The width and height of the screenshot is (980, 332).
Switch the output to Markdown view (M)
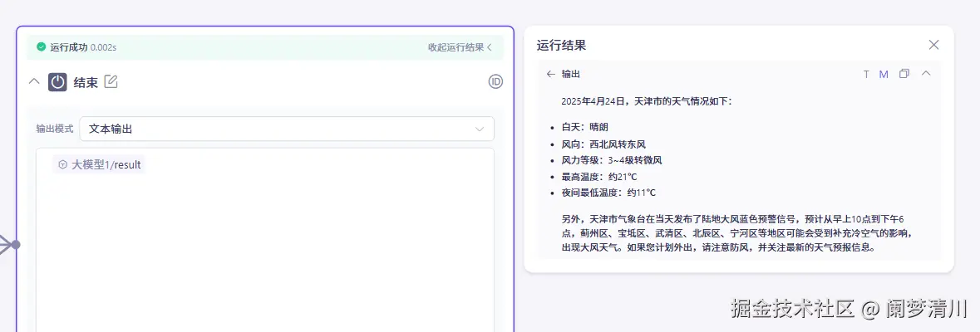[x=884, y=74]
